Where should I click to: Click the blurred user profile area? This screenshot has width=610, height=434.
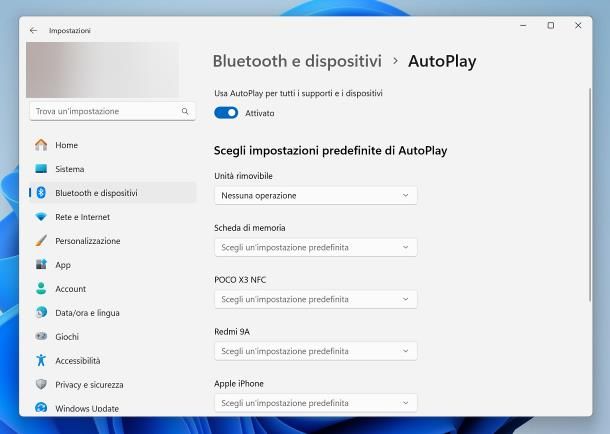click(x=102, y=70)
